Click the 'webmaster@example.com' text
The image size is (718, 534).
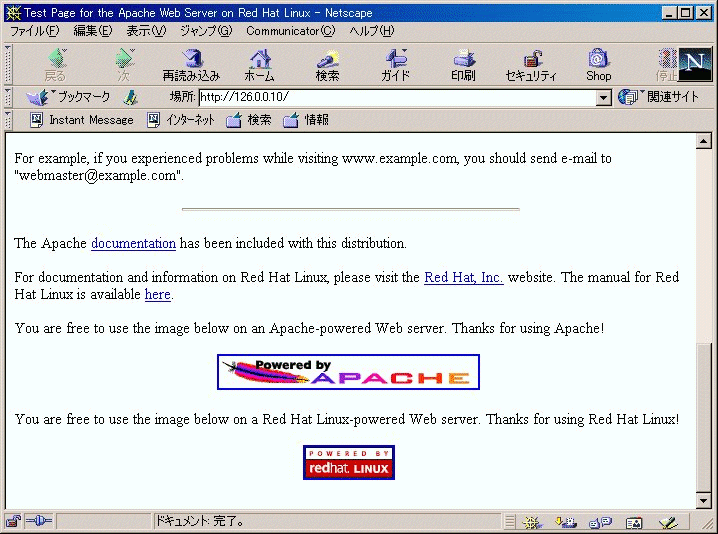click(97, 175)
